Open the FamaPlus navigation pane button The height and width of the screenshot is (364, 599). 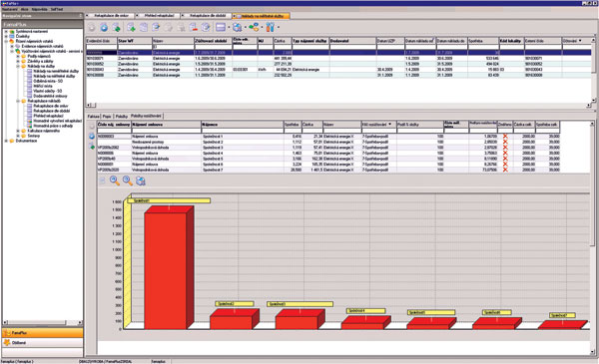click(x=42, y=333)
